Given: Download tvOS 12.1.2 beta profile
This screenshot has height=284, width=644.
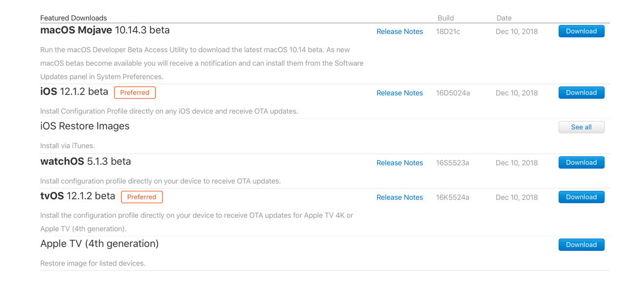Looking at the screenshot, I should pyautogui.click(x=581, y=197).
